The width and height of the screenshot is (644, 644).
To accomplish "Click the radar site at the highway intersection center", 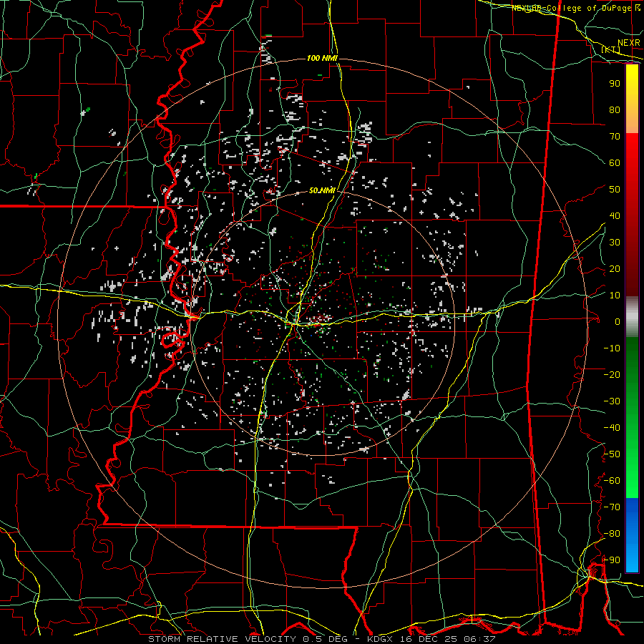I will [x=296, y=323].
